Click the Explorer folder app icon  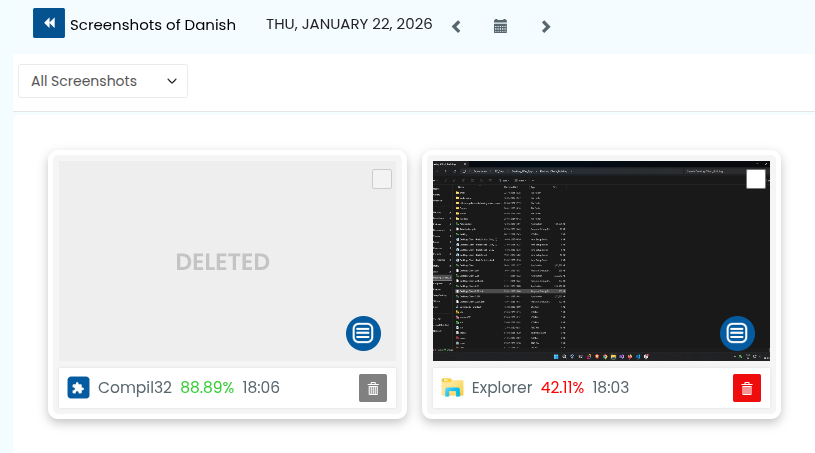[x=453, y=388]
